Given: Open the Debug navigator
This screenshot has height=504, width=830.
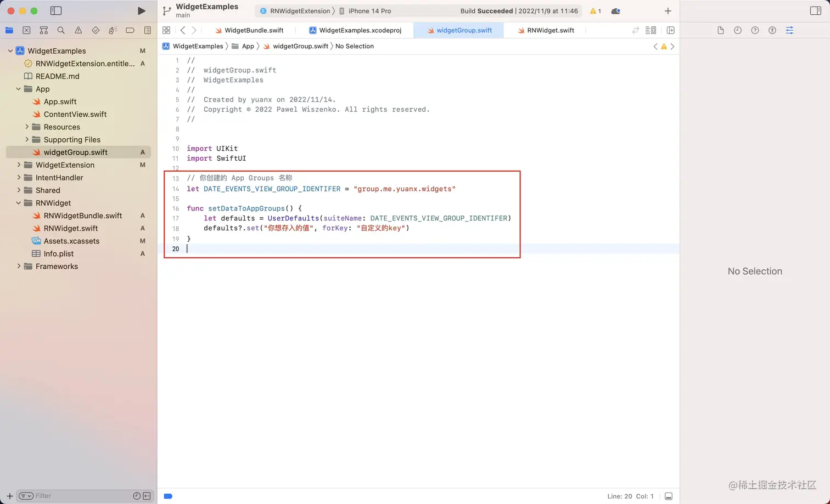Looking at the screenshot, I should tap(113, 30).
